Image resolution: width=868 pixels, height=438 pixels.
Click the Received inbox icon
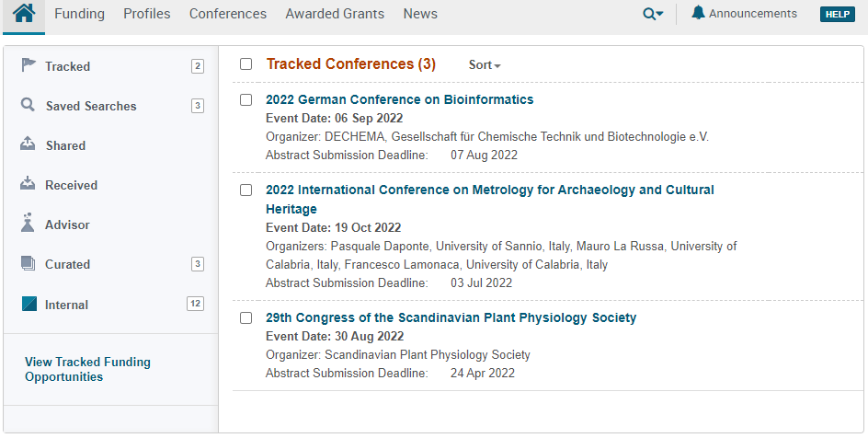[x=29, y=184]
